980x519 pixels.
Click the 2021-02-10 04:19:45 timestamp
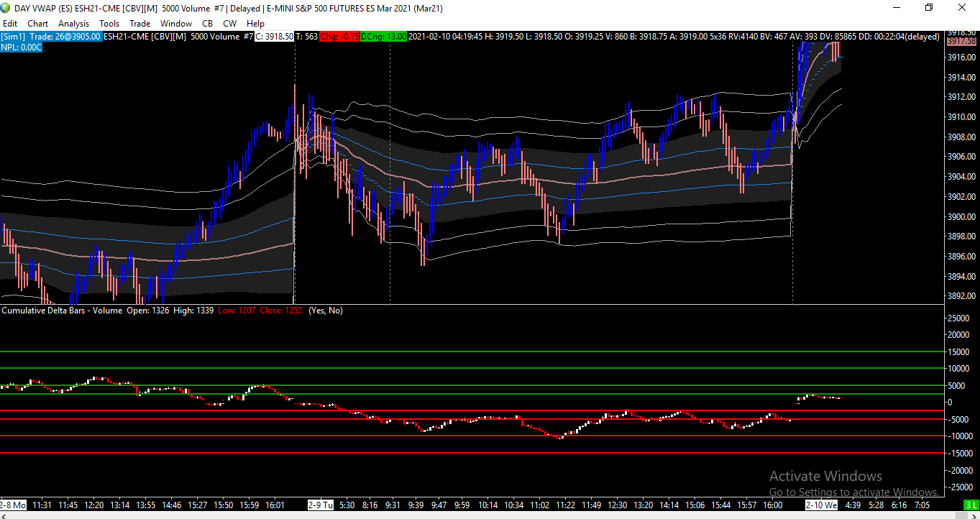[446, 37]
